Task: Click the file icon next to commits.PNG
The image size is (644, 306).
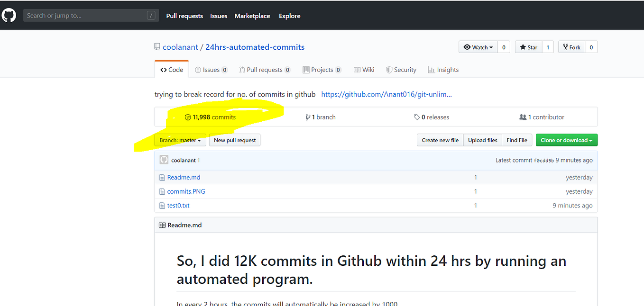Action: pyautogui.click(x=162, y=191)
